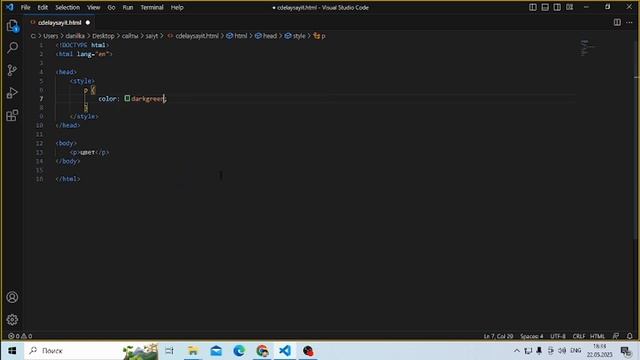The image size is (640, 360).
Task: Expand the head breadcrumb symbol
Action: (x=266, y=36)
